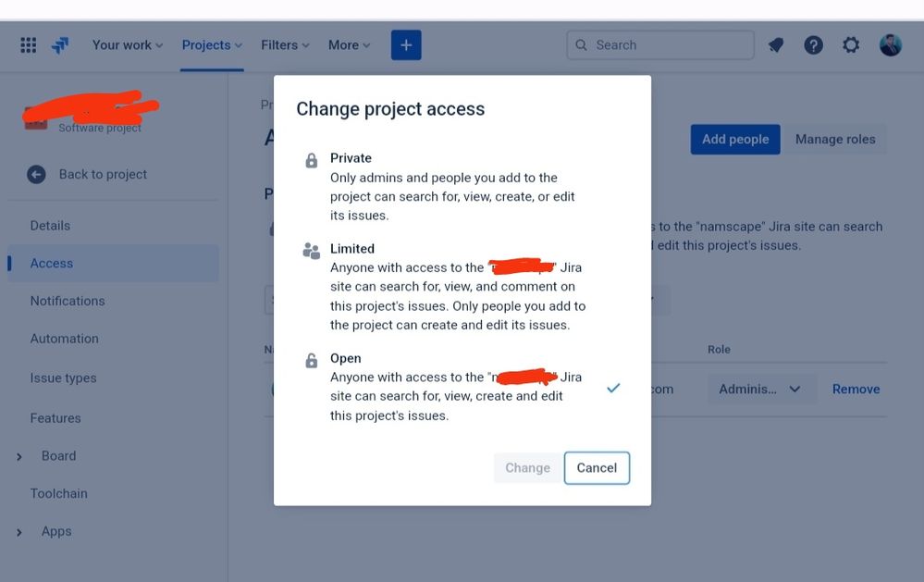Open the user profile avatar

tap(891, 45)
